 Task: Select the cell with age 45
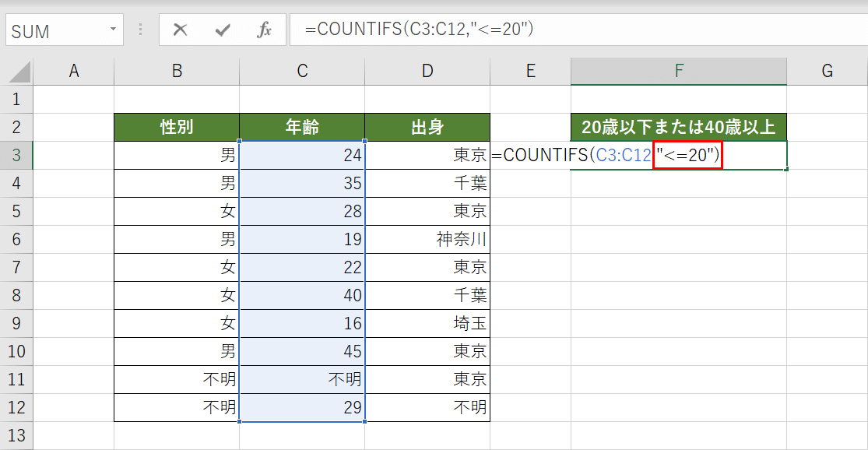click(x=301, y=350)
